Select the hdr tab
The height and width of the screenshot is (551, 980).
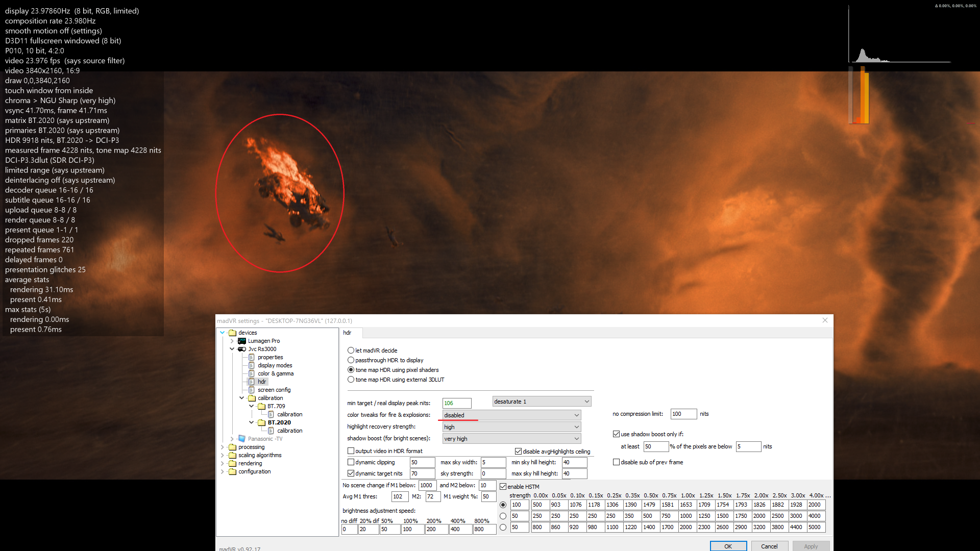click(x=348, y=333)
